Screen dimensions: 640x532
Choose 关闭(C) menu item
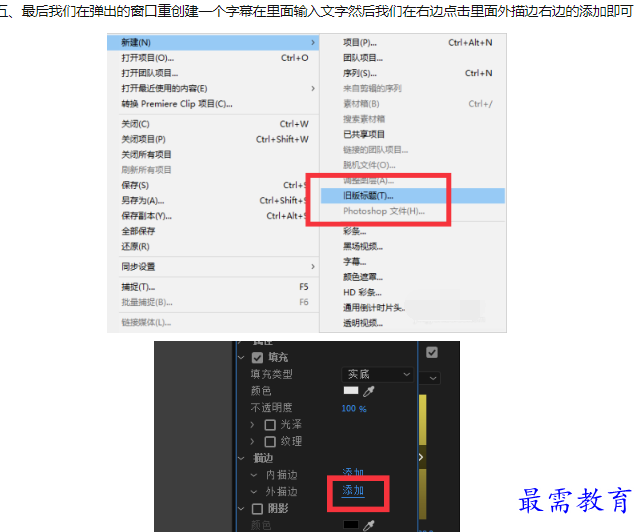click(x=213, y=124)
